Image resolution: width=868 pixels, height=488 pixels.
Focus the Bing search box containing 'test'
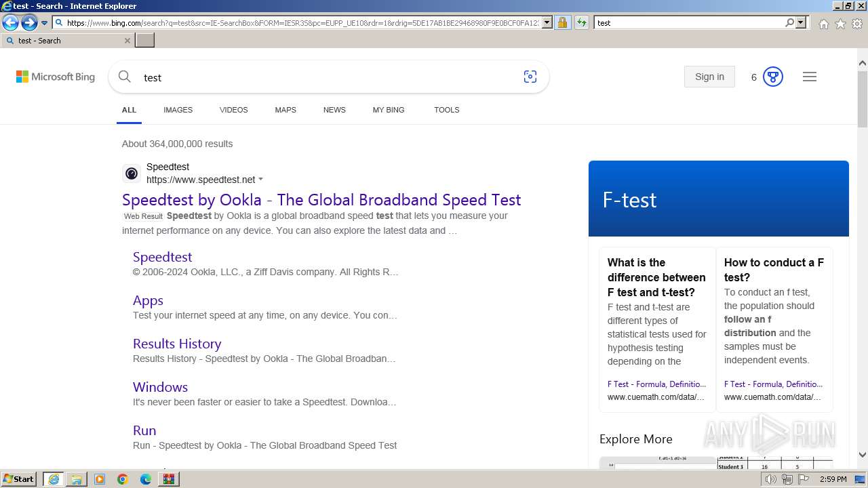click(x=329, y=77)
